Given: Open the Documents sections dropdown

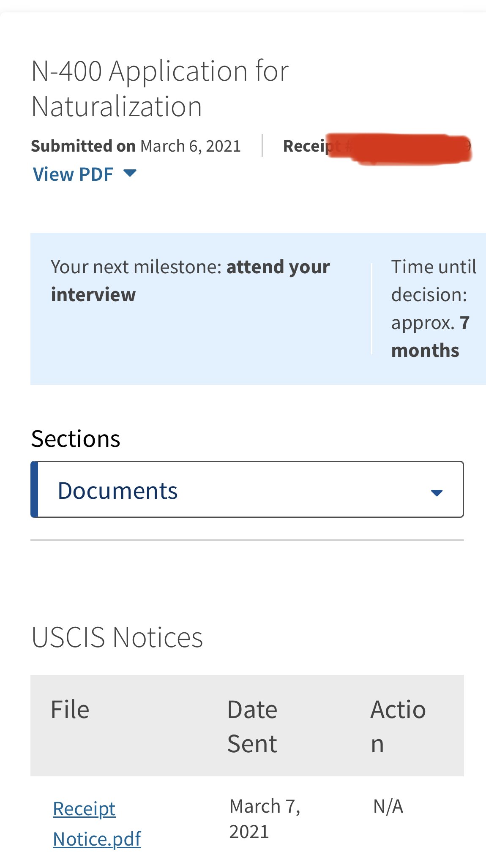Looking at the screenshot, I should click(x=247, y=490).
